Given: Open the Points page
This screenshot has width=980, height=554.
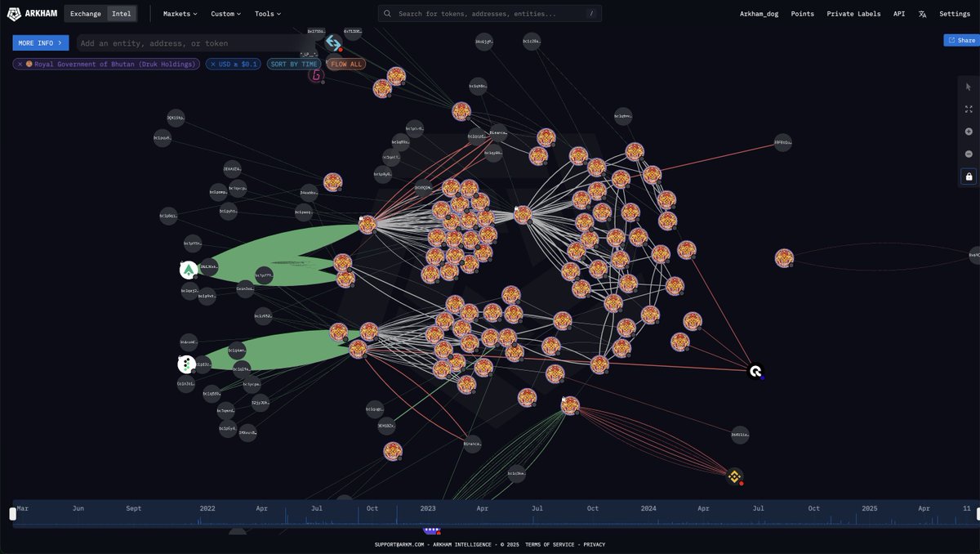Looking at the screenshot, I should [x=802, y=14].
